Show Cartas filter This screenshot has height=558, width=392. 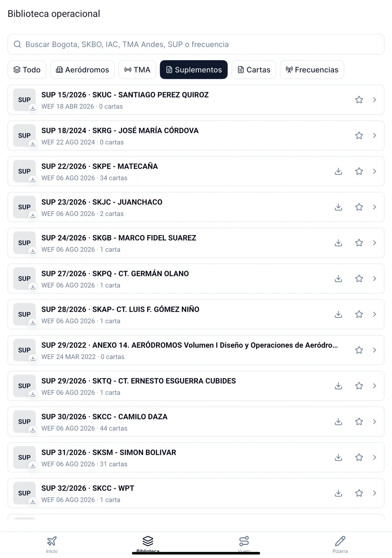click(254, 70)
